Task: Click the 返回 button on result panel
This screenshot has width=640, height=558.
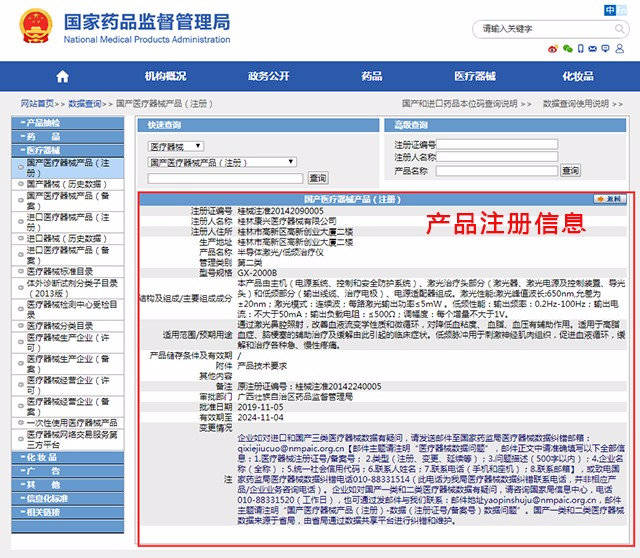Action: pos(609,199)
